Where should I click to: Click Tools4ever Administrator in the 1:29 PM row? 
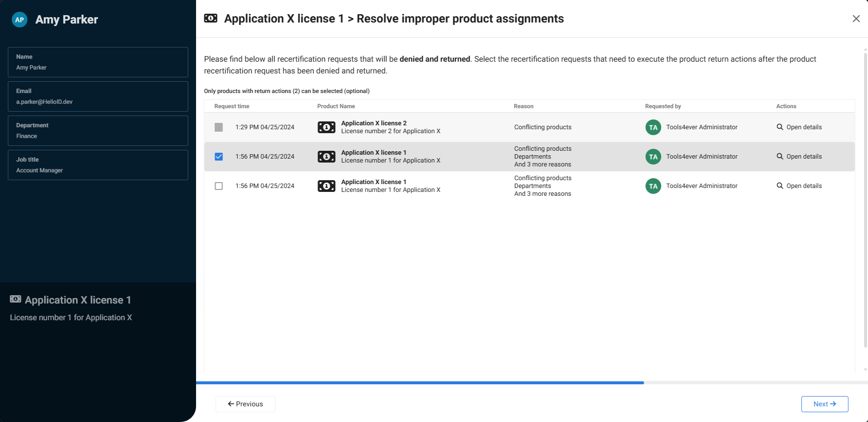click(702, 127)
